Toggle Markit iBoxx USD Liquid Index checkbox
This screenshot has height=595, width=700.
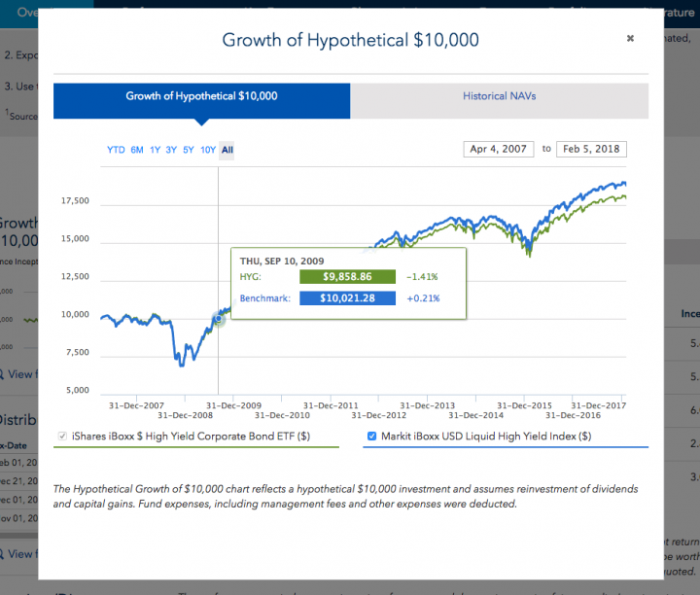[371, 437]
